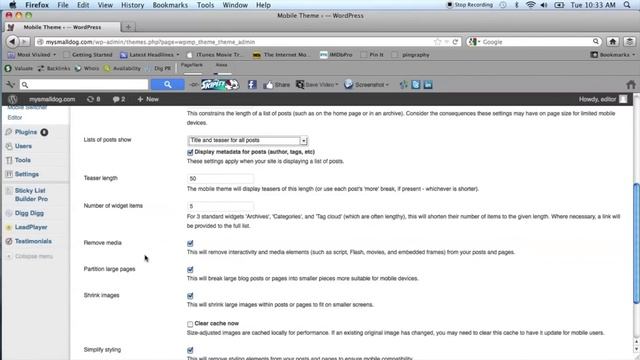Toggle the Simplify styling checkbox
Screen dimensions: 640x360
point(190,350)
